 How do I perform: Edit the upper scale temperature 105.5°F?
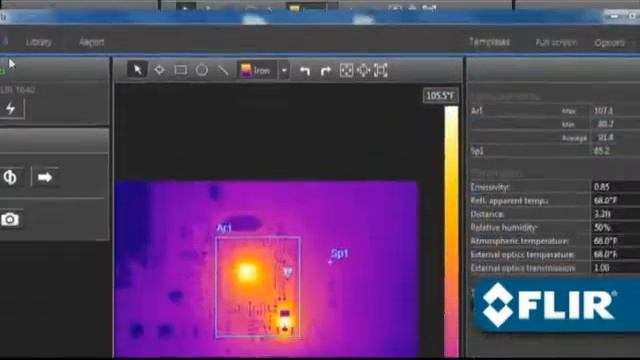tap(440, 96)
